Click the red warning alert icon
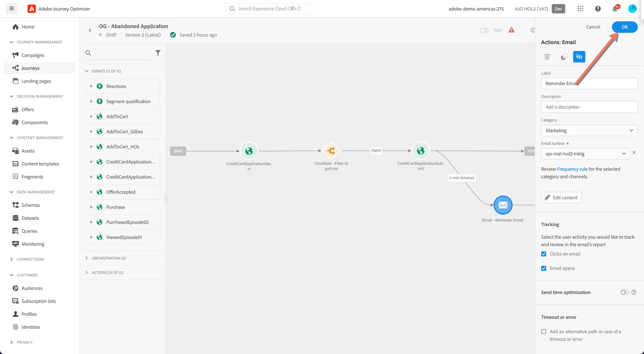This screenshot has width=644, height=354. (511, 30)
